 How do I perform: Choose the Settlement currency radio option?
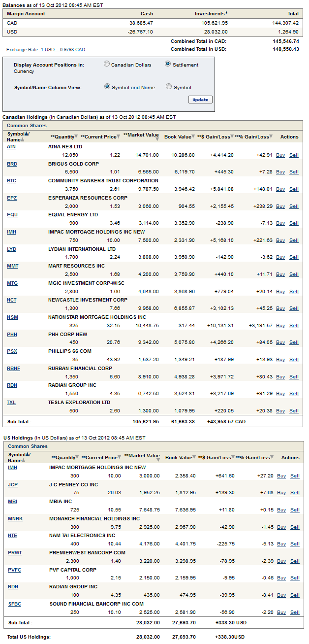[x=168, y=64]
